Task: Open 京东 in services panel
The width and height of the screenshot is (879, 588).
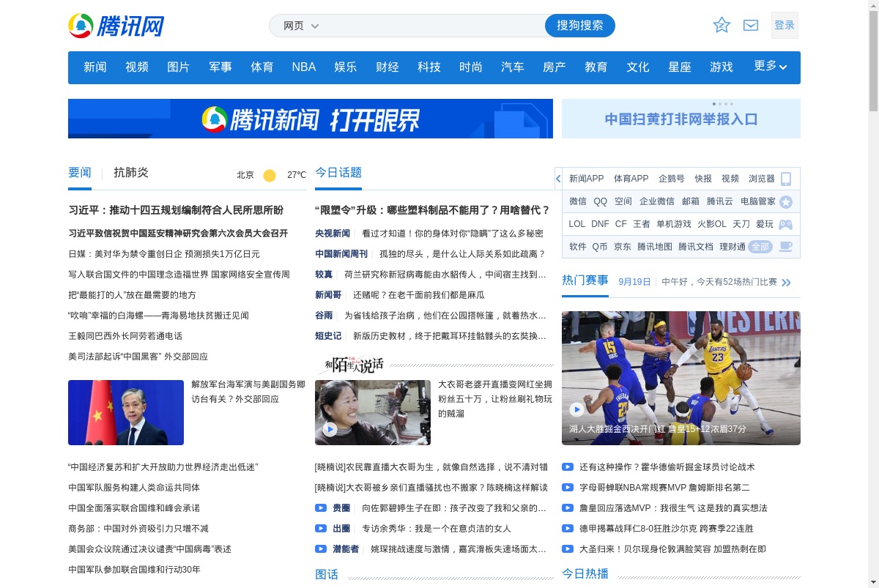Action: pos(623,247)
